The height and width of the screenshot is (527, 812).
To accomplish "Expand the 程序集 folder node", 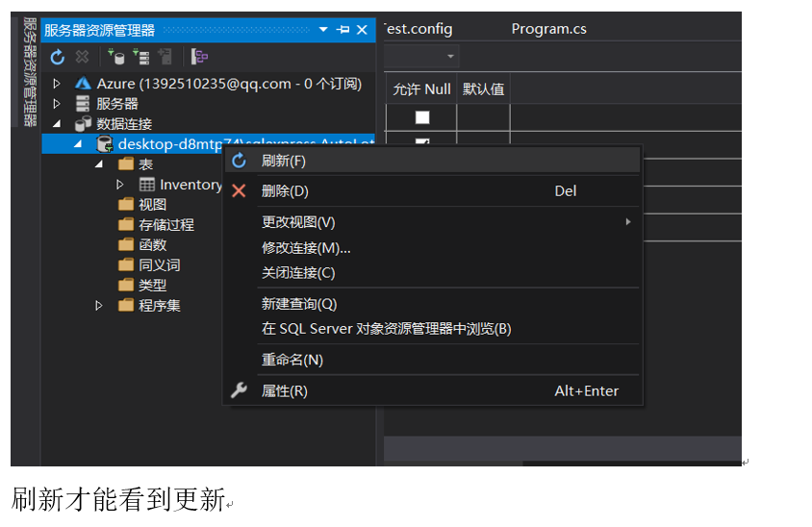I will coord(99,305).
